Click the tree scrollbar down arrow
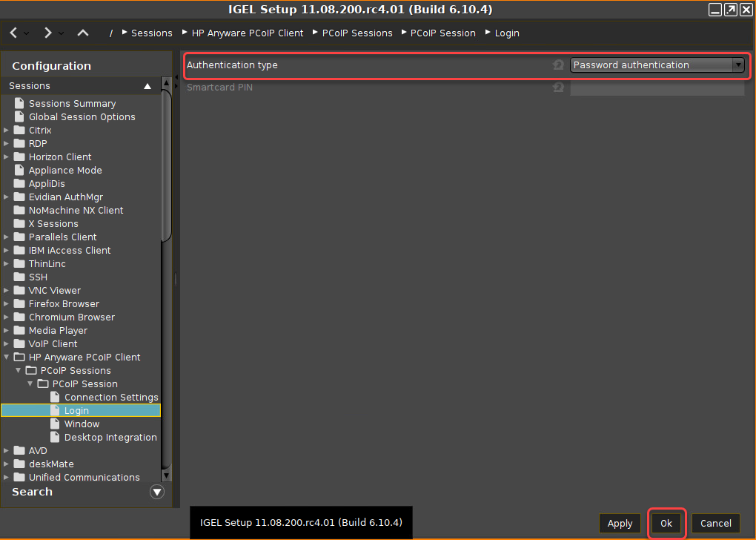 click(x=166, y=475)
